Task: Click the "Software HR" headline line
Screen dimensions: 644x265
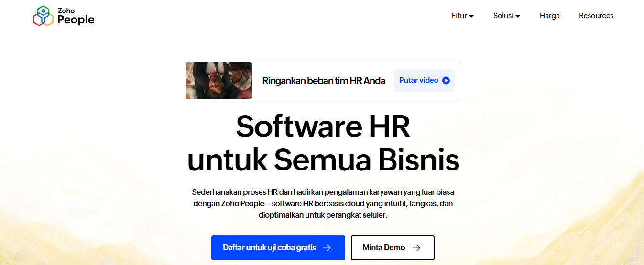Action: pyautogui.click(x=323, y=126)
